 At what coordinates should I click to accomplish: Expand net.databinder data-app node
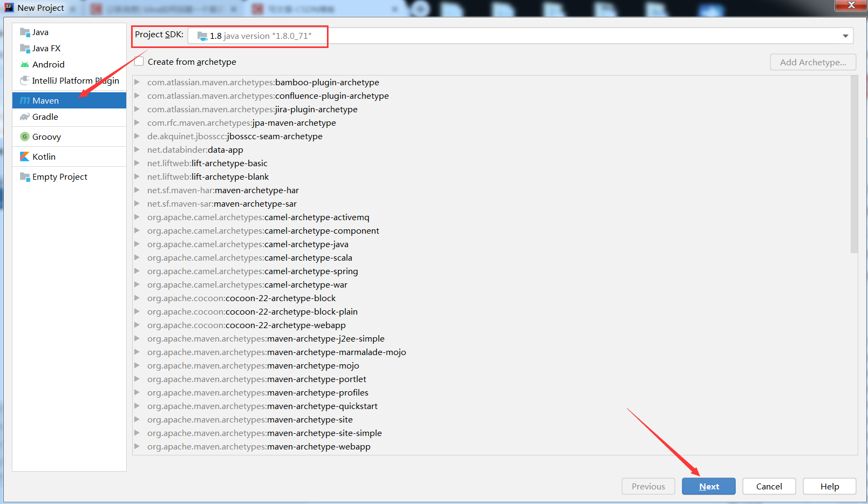(x=137, y=149)
